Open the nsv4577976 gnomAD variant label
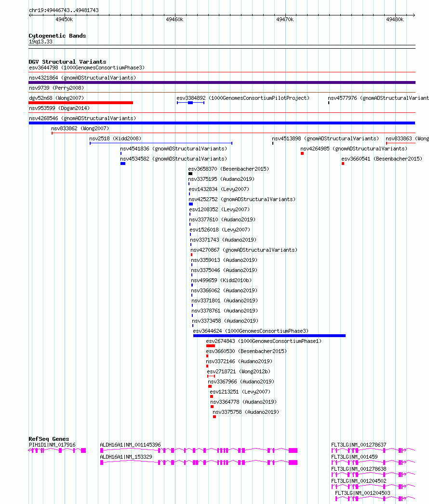Image resolution: width=429 pixels, height=504 pixels. 378,98
